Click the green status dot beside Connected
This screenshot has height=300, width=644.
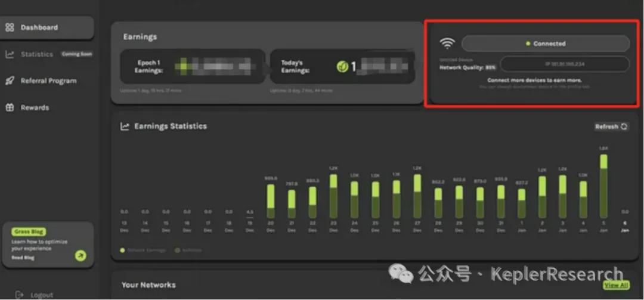[528, 44]
